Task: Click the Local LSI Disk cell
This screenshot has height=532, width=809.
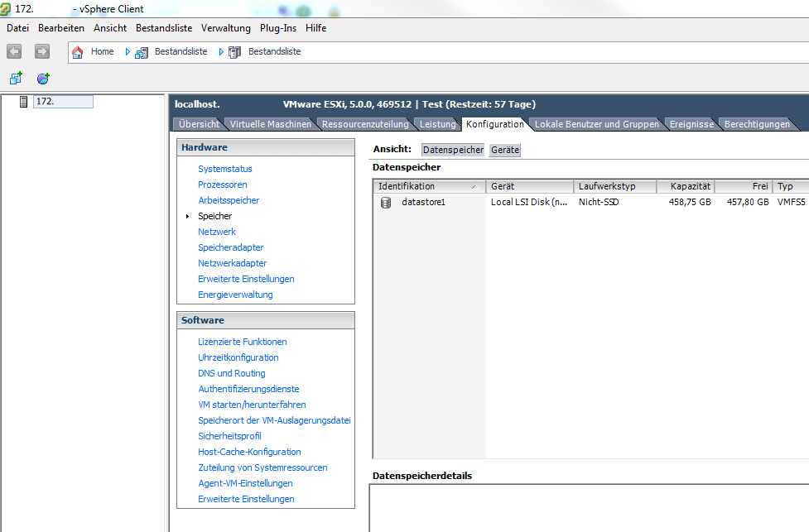Action: pos(529,202)
